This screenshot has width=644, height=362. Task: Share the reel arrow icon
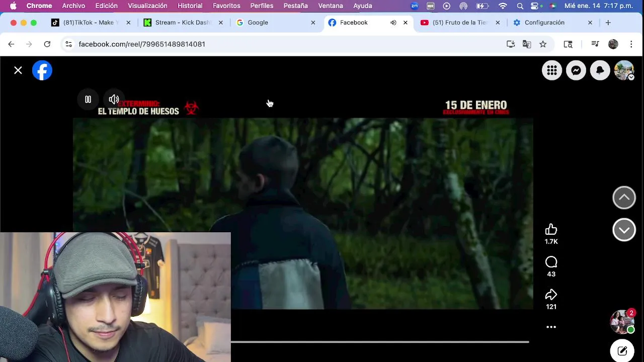tap(551, 295)
